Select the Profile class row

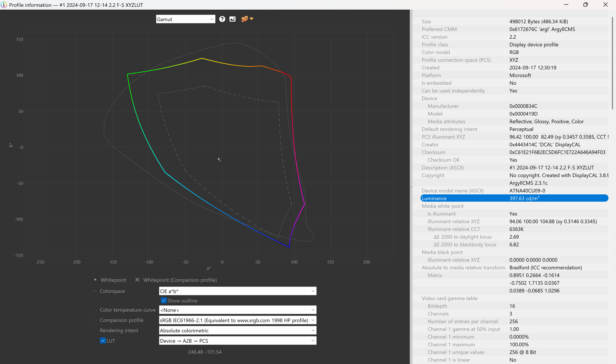click(514, 44)
